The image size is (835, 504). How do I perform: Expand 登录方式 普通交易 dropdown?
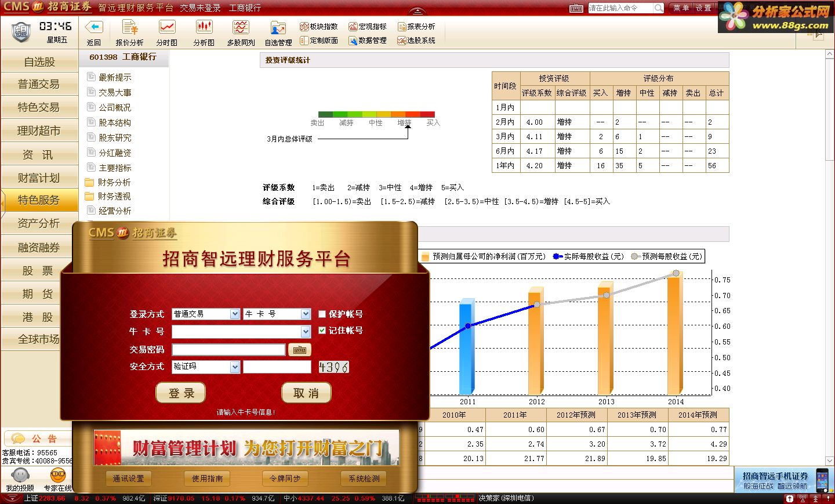pos(235,314)
